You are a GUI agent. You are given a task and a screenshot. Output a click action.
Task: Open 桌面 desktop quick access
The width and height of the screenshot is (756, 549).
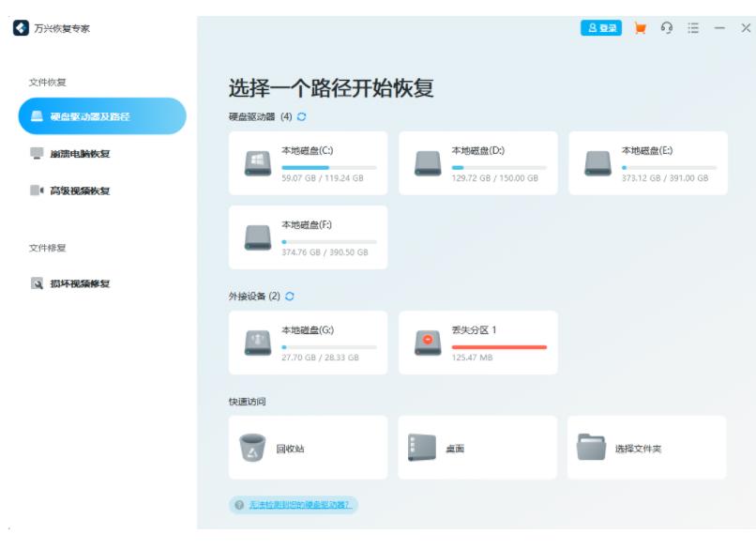(478, 448)
